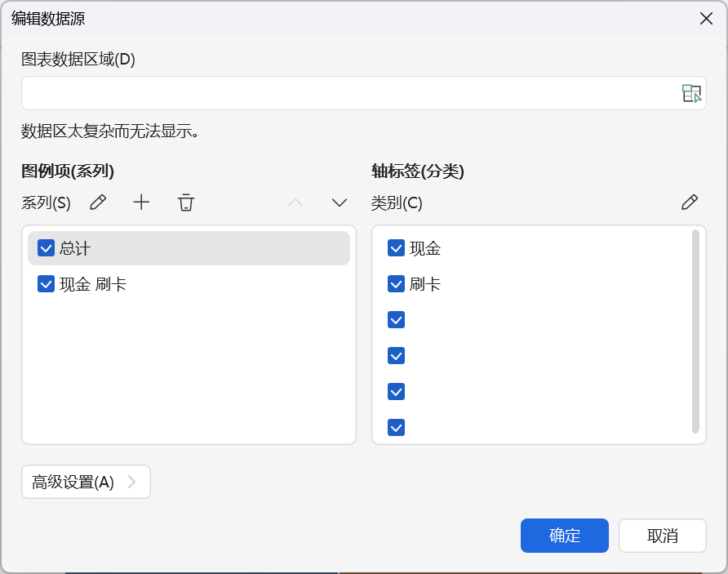Edit category axis labels with pencil icon

click(x=690, y=202)
